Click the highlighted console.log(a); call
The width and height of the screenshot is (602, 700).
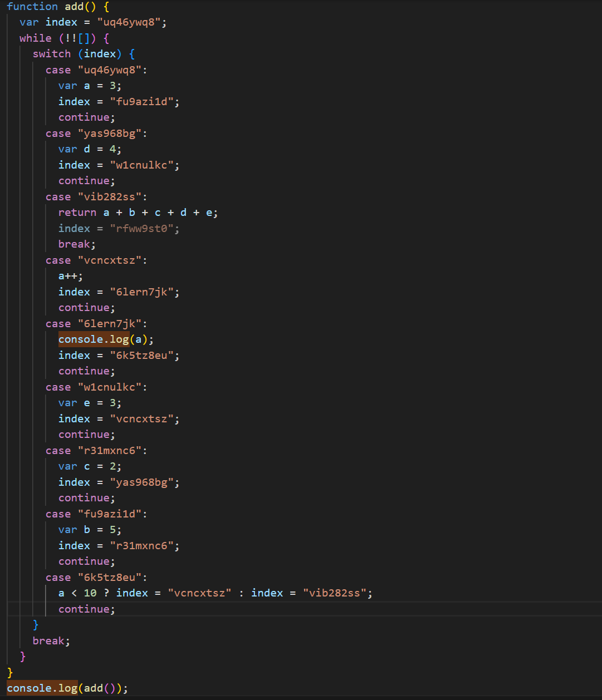click(106, 339)
